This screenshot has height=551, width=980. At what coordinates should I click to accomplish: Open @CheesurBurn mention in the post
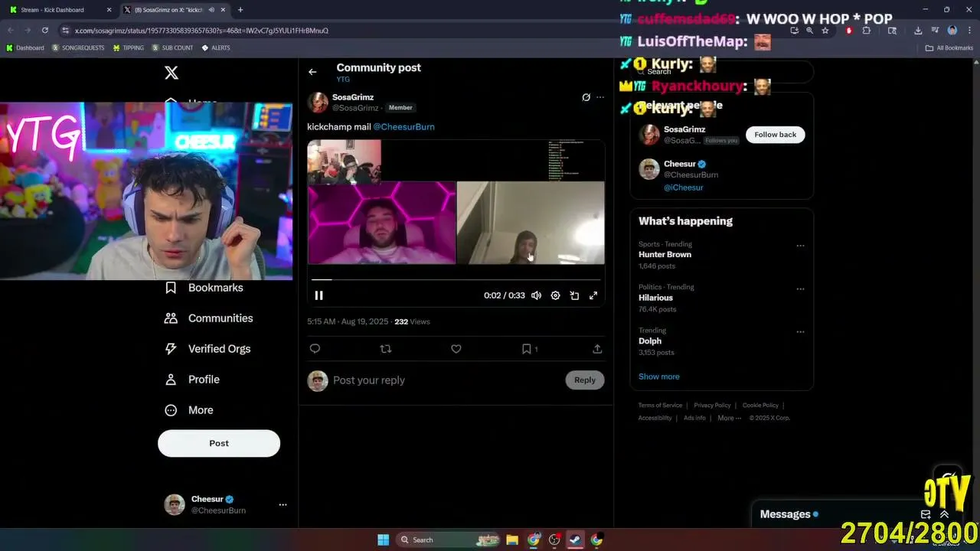pos(403,127)
